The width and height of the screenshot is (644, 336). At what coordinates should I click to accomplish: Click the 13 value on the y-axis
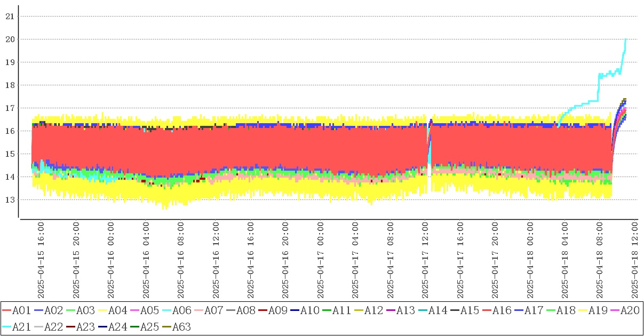9,200
